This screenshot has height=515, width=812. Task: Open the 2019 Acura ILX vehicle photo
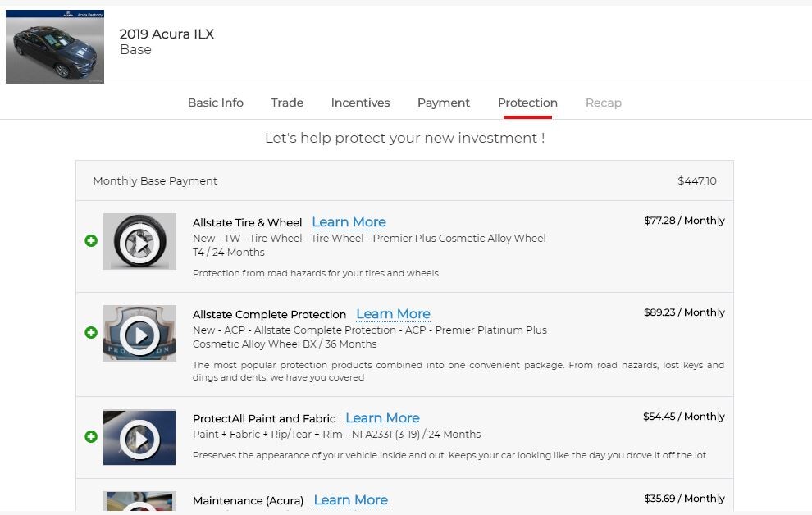pyautogui.click(x=55, y=47)
